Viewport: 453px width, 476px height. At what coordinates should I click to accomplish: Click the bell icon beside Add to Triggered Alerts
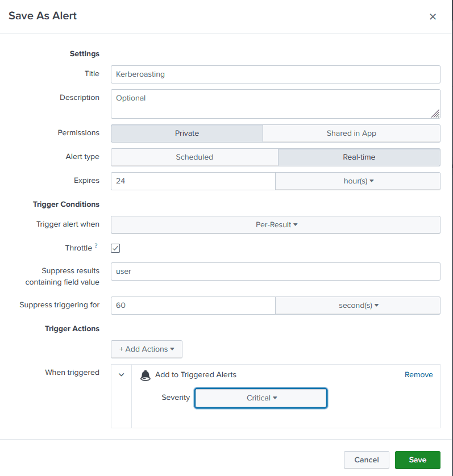(x=146, y=375)
